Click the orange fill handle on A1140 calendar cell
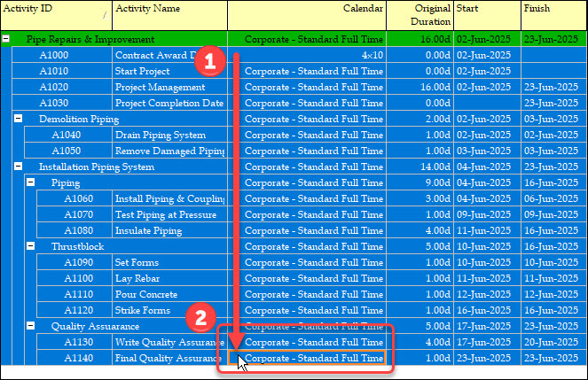The width and height of the screenshot is (588, 380). pyautogui.click(x=234, y=357)
